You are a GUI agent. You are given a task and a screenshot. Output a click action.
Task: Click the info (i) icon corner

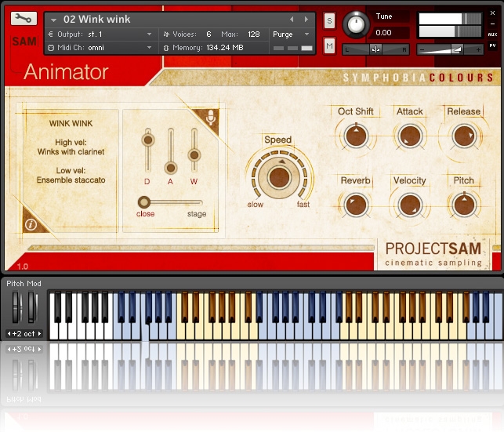(31, 224)
